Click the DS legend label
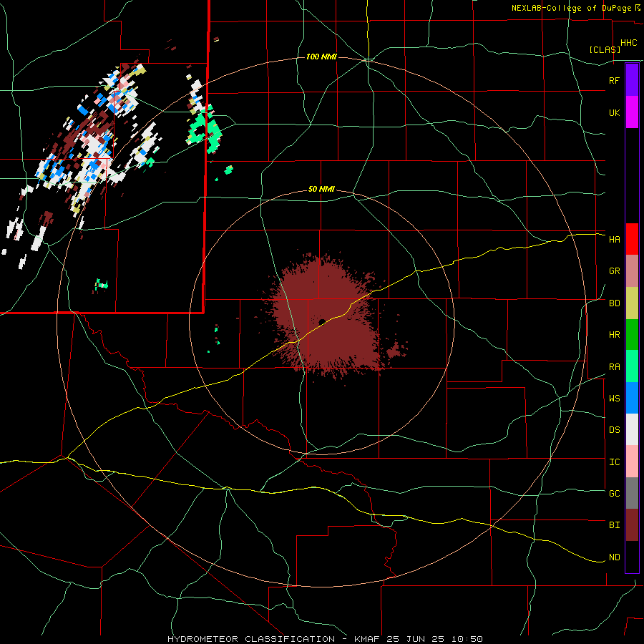Image resolution: width=644 pixels, height=644 pixels. (x=614, y=430)
